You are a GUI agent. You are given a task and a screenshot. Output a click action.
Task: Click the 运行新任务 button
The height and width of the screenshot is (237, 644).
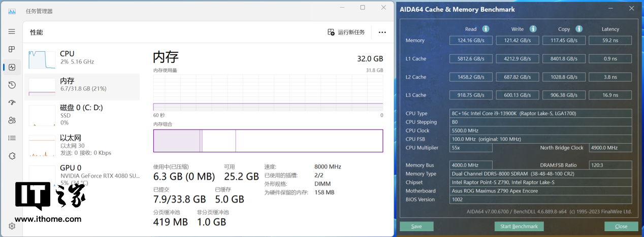[346, 32]
